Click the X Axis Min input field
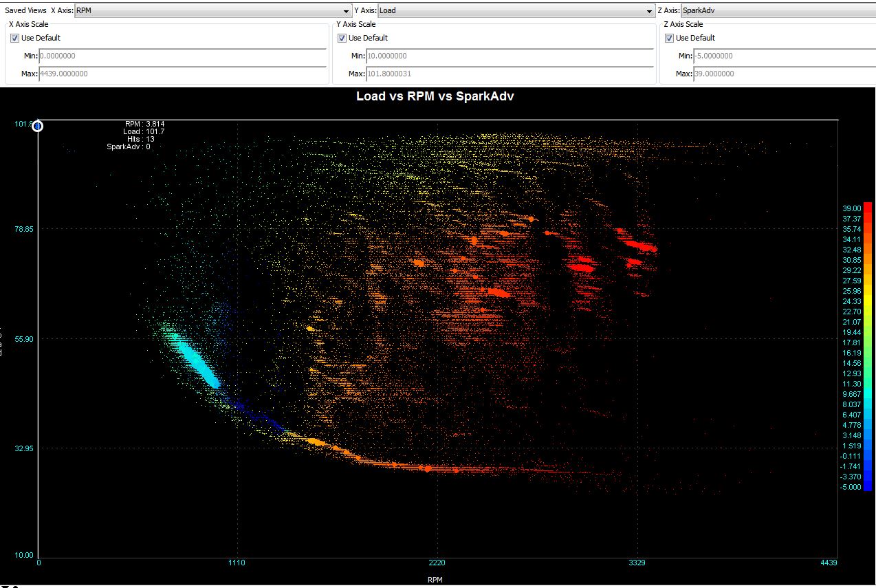Screen dimensions: 876x588 coord(182,56)
